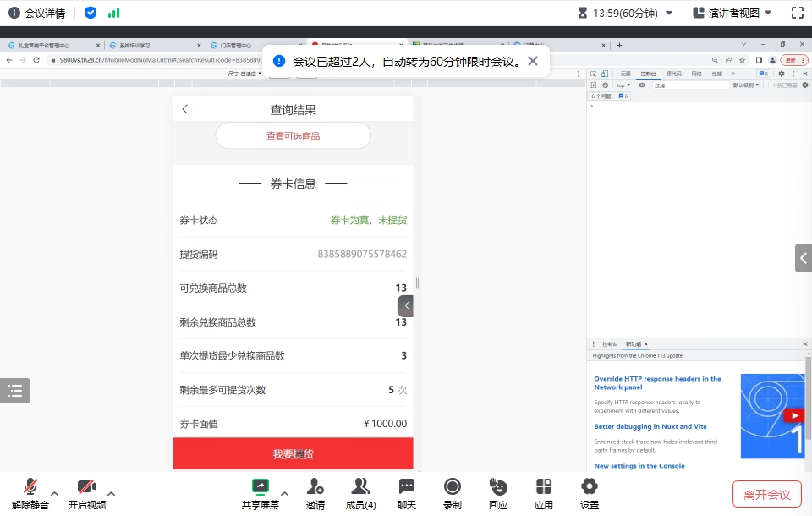The width and height of the screenshot is (812, 516).
Task: Enter fullscreen with top-right icon
Action: [x=797, y=13]
